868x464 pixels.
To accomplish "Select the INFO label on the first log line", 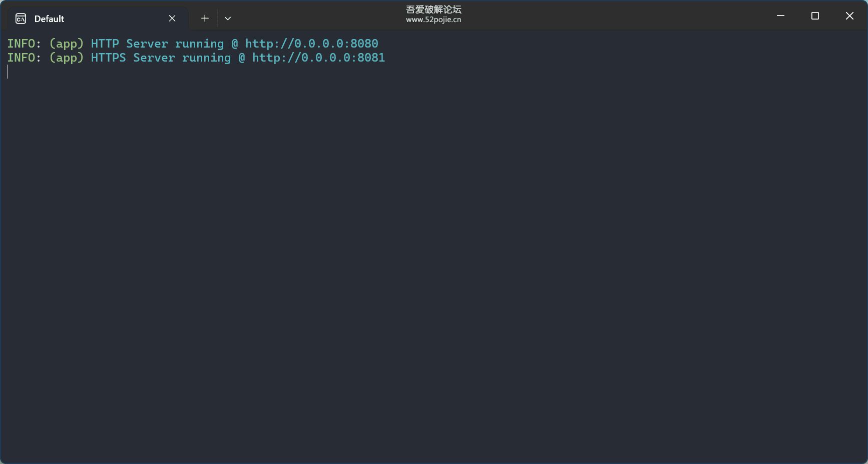I will [x=20, y=44].
